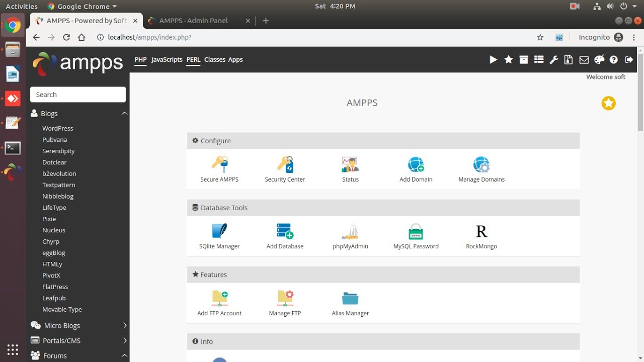Open the Security Center icon
This screenshot has width=644, height=362.
click(285, 164)
